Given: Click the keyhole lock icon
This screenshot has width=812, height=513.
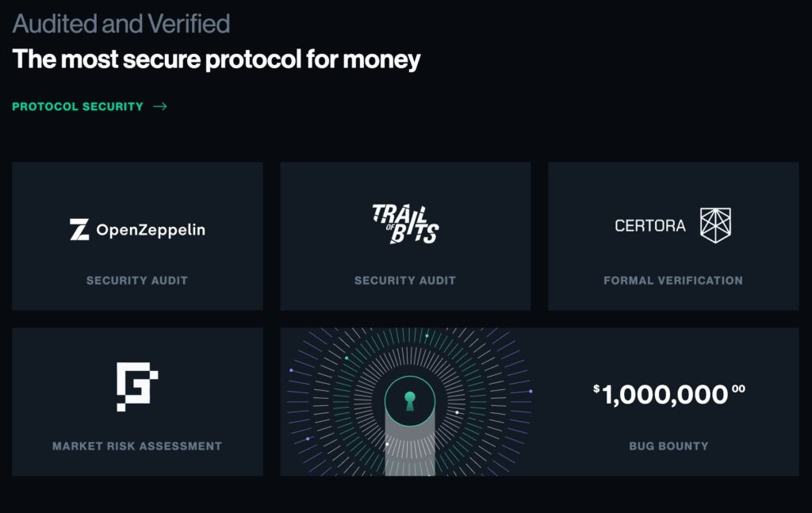Looking at the screenshot, I should click(x=410, y=401).
